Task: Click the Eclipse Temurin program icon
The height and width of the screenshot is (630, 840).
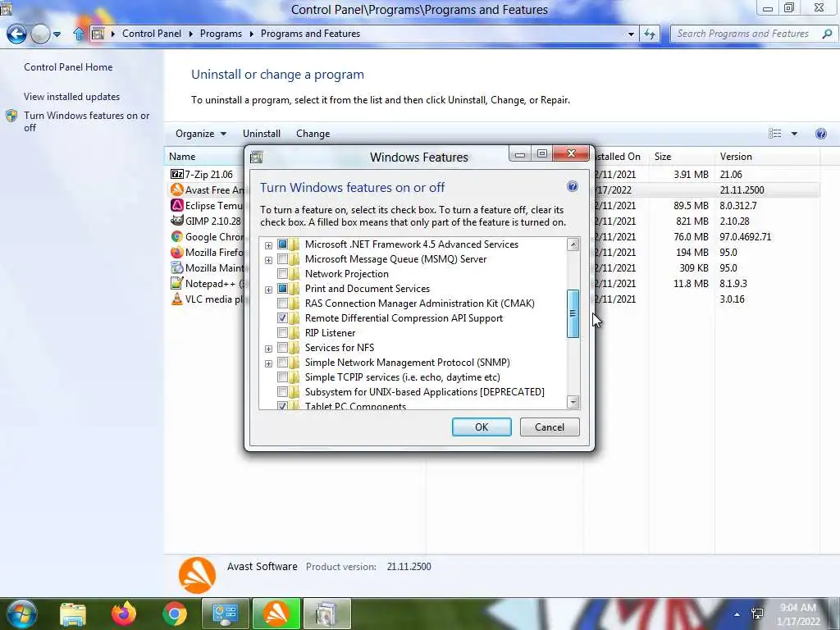Action: (x=177, y=205)
